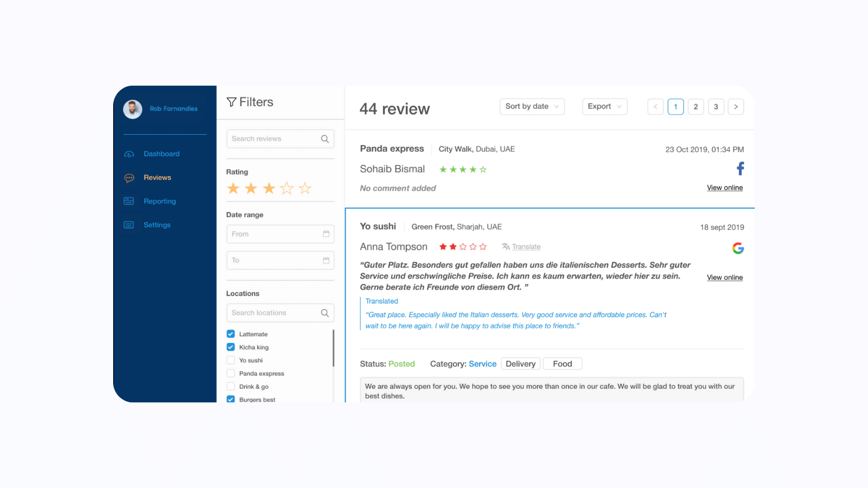Screen dimensions: 868x488
Task: Click the Facebook icon on Panda express review
Action: click(740, 168)
